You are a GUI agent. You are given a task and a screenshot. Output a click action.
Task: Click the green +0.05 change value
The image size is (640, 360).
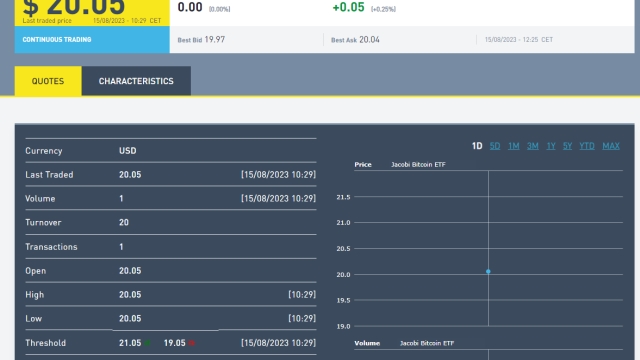[349, 7]
